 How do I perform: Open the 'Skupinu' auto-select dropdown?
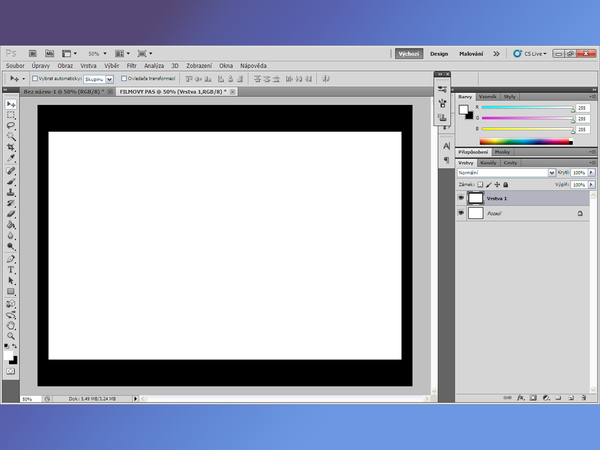pyautogui.click(x=98, y=78)
